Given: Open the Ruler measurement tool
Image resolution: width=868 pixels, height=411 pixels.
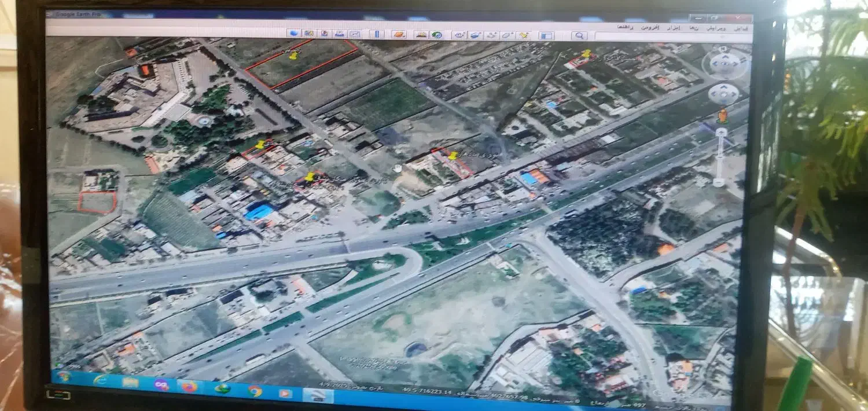Looking at the screenshot, I should pos(377,35).
